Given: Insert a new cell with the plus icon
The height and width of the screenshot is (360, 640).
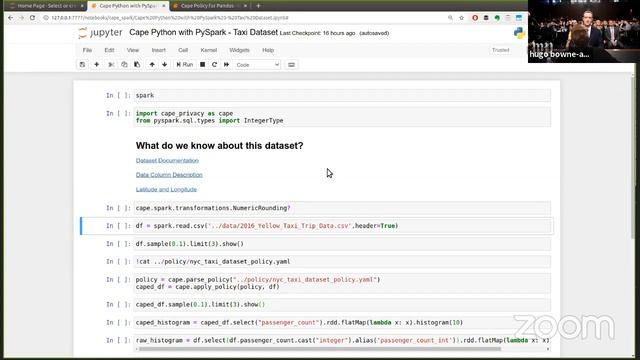Looking at the screenshot, I should (97, 64).
